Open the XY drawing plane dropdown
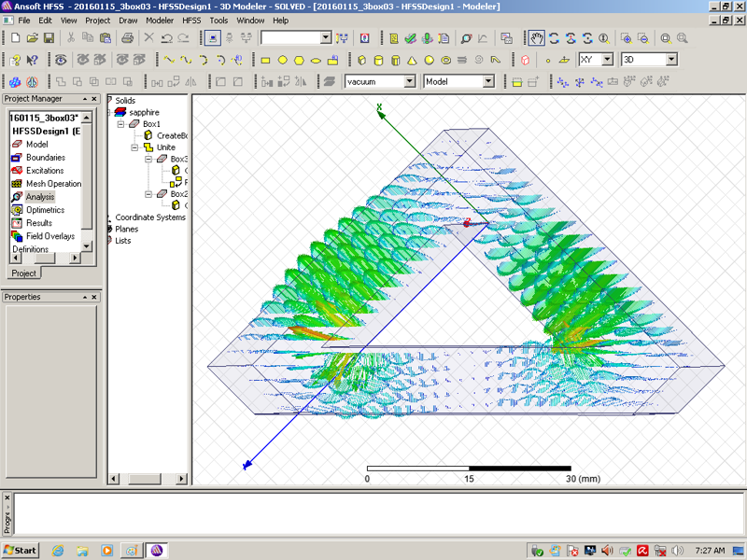 click(607, 60)
